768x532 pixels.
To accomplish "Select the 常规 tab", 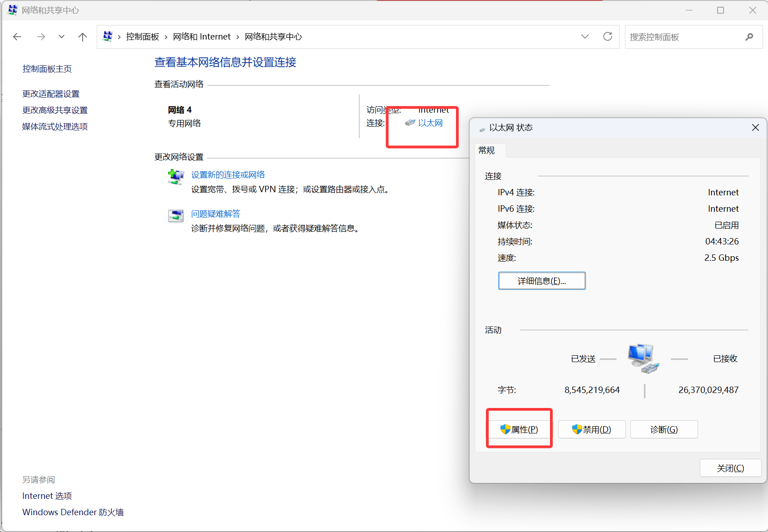I will (486, 150).
